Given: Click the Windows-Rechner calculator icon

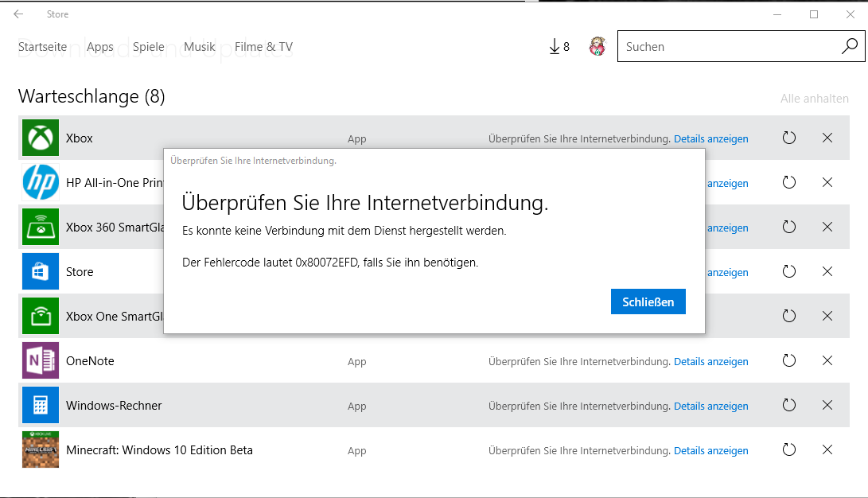Looking at the screenshot, I should [x=41, y=405].
